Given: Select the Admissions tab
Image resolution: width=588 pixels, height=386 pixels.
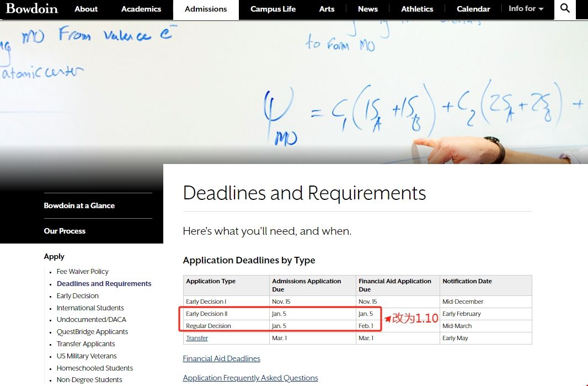Looking at the screenshot, I should click(x=206, y=9).
